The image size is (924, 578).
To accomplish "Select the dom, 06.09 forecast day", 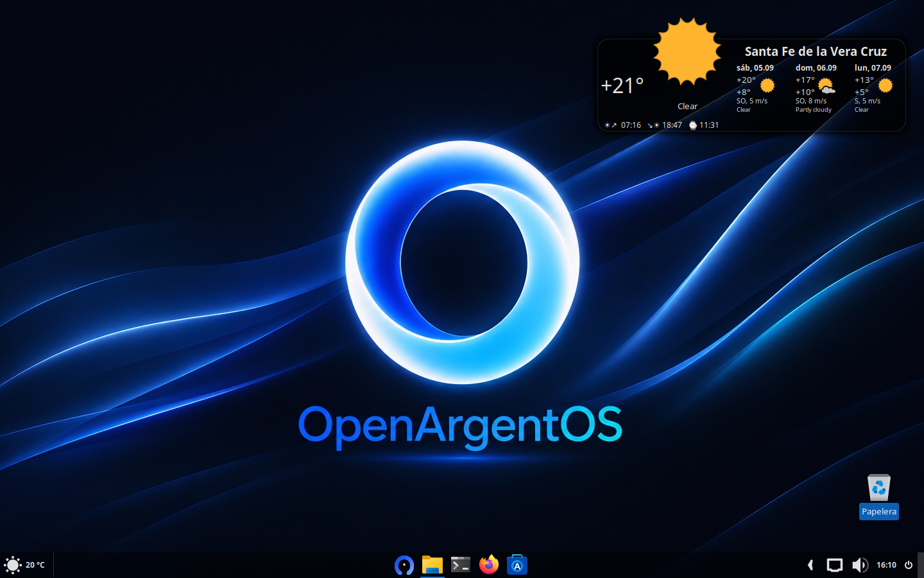I will (816, 68).
